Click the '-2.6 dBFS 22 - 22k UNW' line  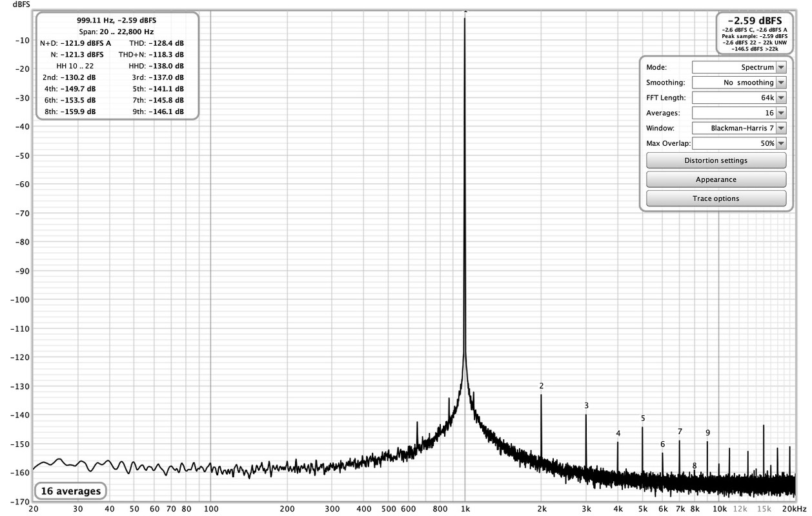(755, 43)
